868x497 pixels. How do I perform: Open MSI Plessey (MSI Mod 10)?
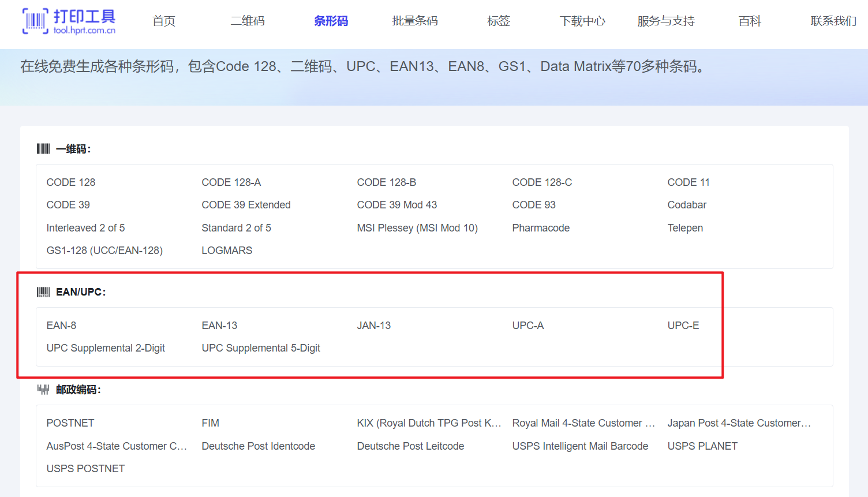417,228
